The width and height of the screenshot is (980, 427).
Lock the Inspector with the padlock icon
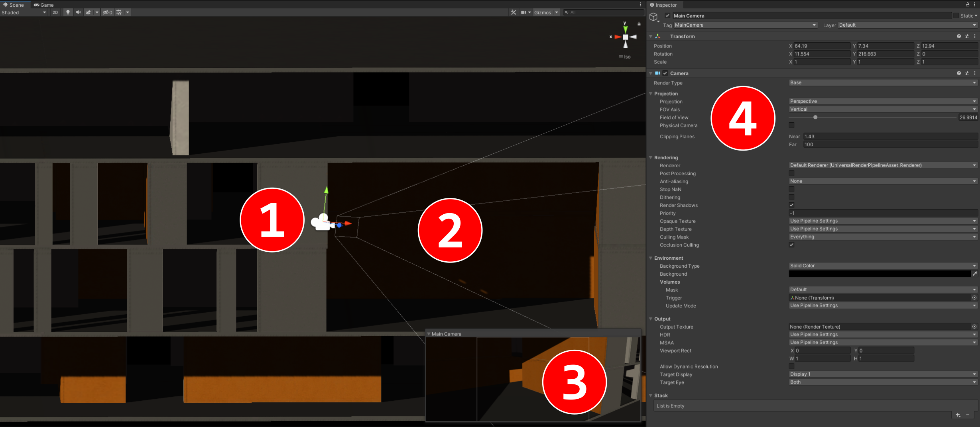pos(967,5)
